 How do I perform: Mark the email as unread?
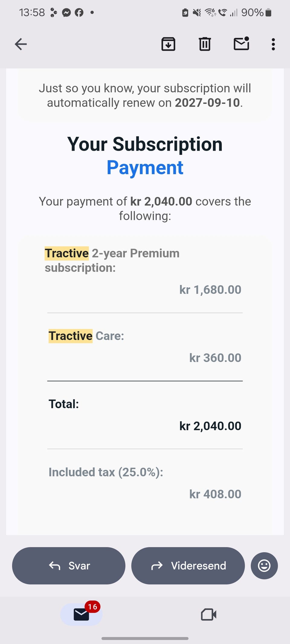pos(241,44)
